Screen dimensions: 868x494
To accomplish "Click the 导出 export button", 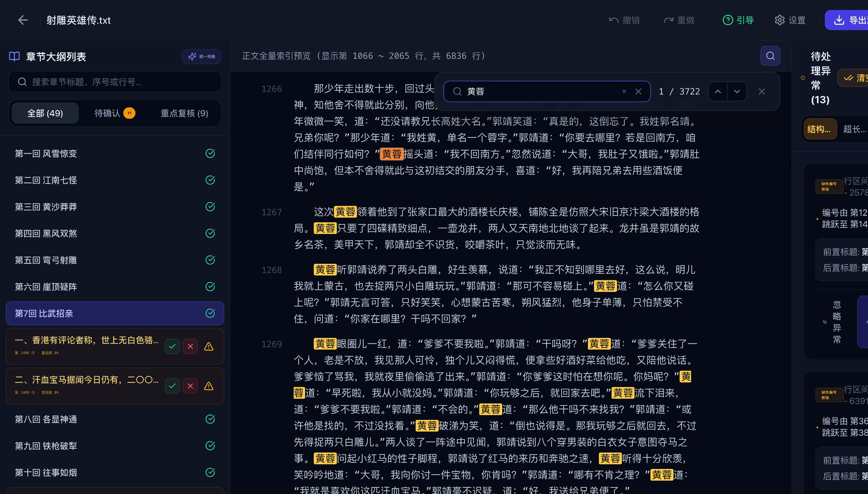I will click(847, 20).
